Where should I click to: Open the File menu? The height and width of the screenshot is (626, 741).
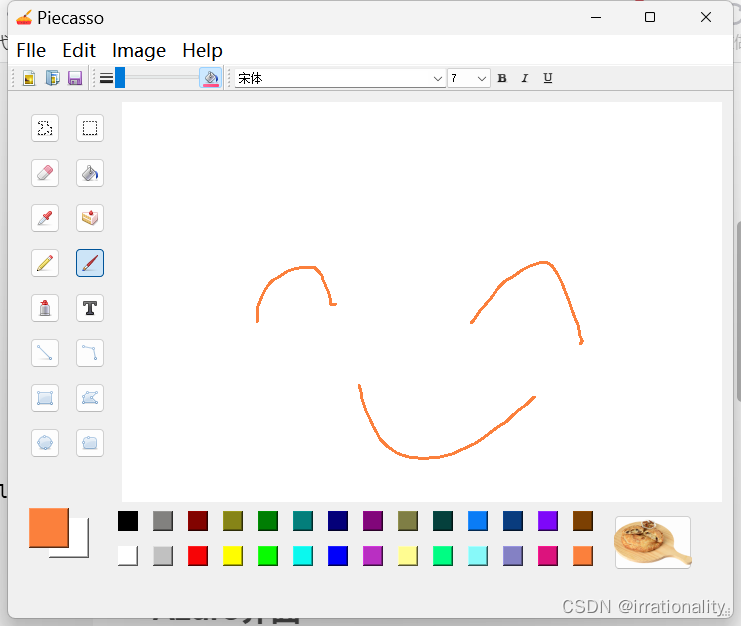[31, 51]
